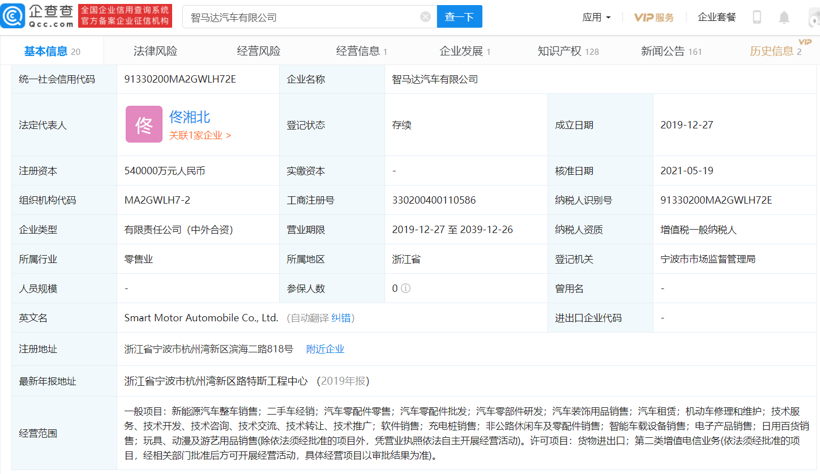
Task: Select approval date 2021-05-19
Action: pyautogui.click(x=687, y=171)
